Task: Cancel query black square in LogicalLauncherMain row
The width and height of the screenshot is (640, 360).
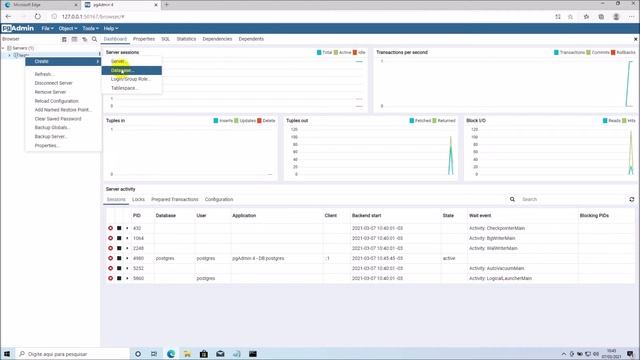Action: tap(119, 278)
